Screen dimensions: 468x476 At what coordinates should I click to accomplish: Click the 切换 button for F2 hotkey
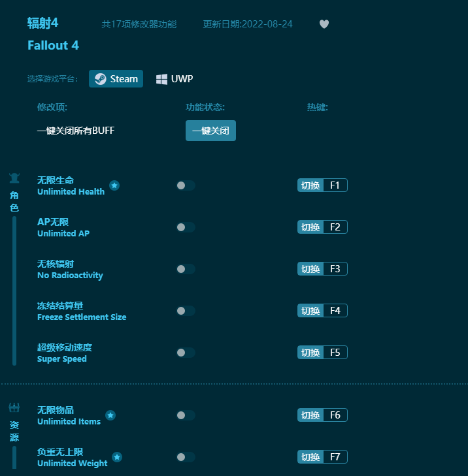310,227
